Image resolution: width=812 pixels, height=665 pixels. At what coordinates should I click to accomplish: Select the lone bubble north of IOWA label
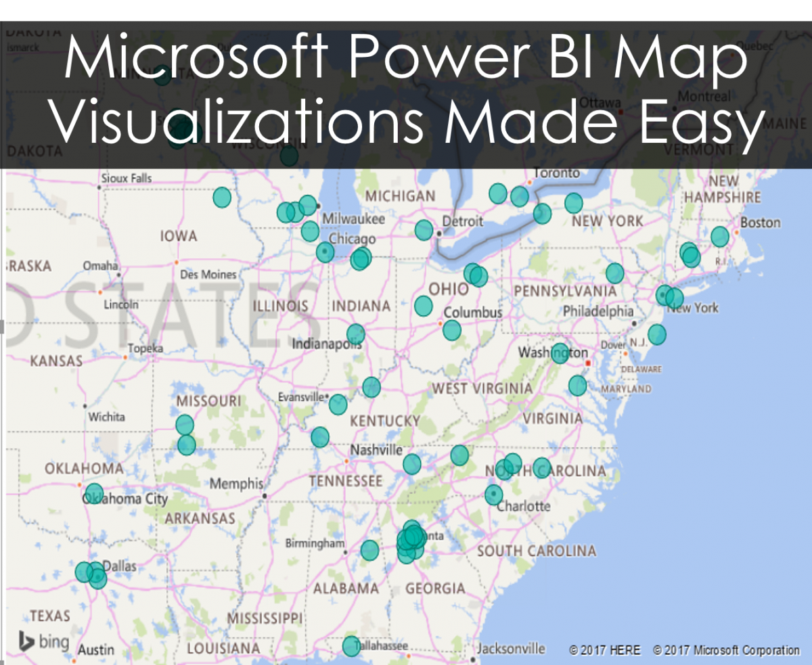[x=222, y=198]
